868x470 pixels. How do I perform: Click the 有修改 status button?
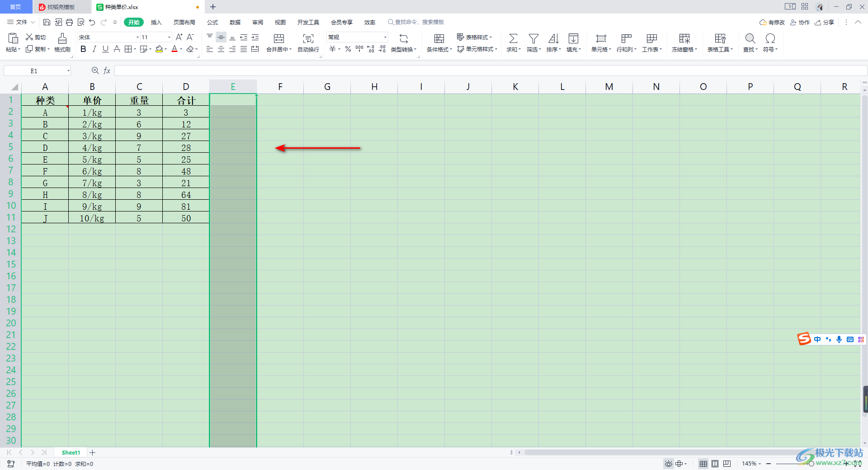772,22
